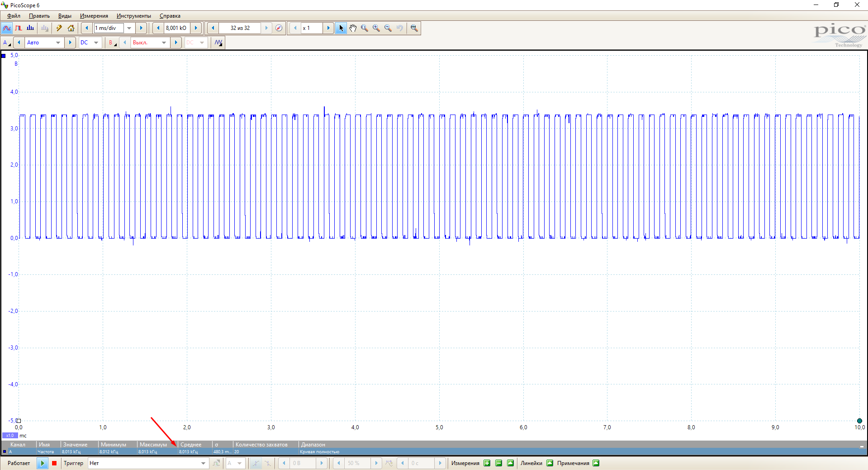Decrease number of samples 8,001 kO
868x470 pixels.
click(158, 28)
